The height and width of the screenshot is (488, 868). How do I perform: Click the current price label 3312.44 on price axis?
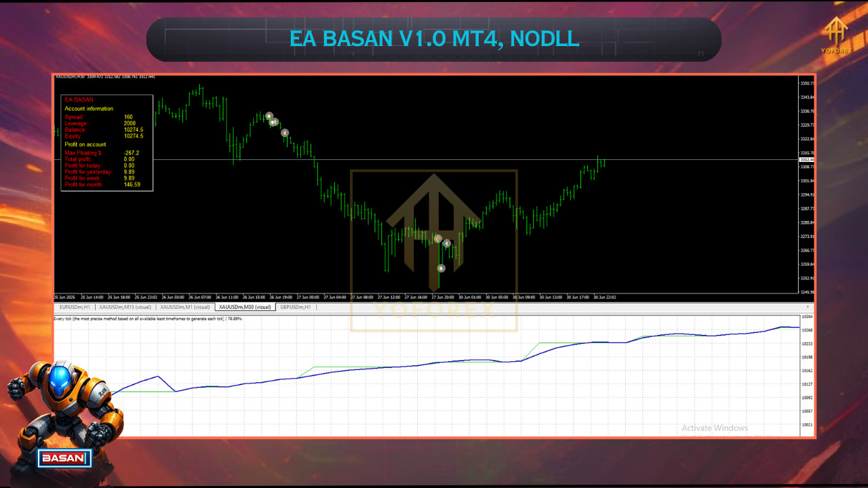[807, 160]
